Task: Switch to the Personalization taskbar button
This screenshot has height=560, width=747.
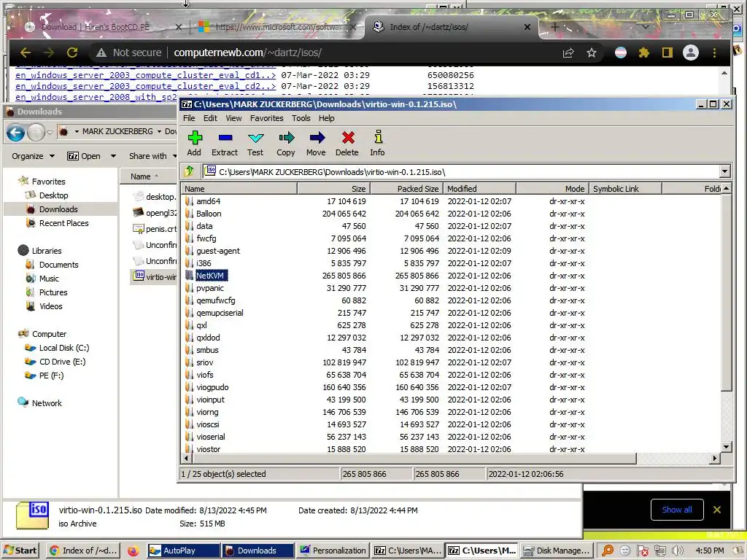Action: 333,551
